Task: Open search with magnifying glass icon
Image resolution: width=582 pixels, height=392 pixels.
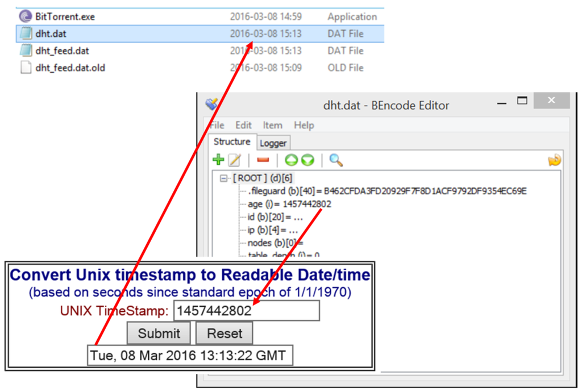Action: (336, 160)
